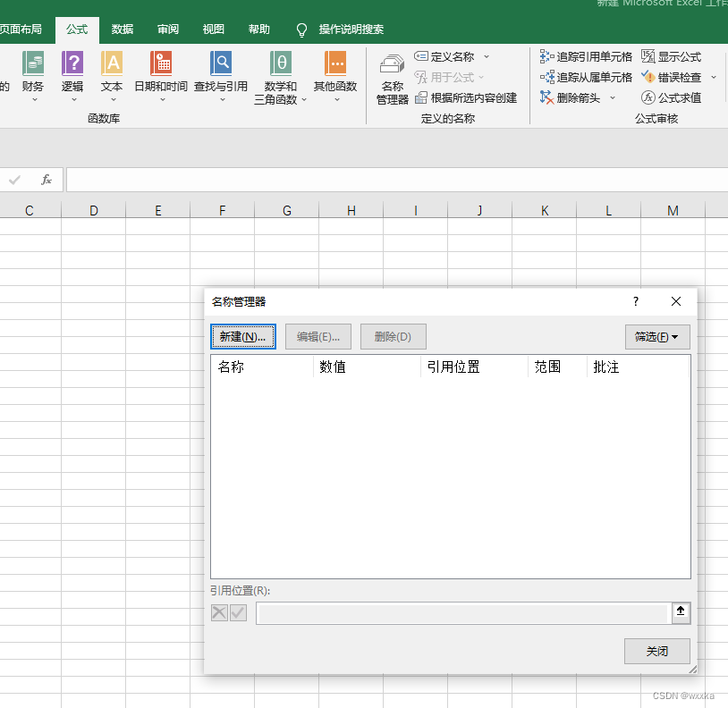Expand the 其他函数 dropdown chevron
Screen dimensions: 728x708
[x=337, y=100]
